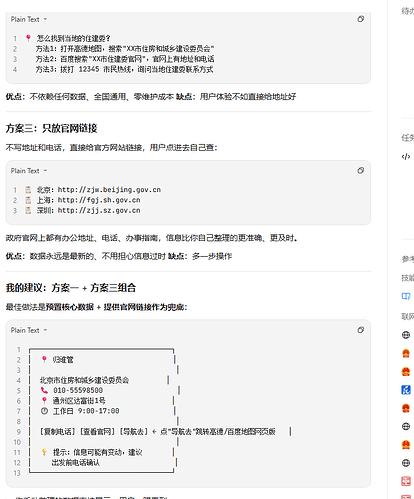Click the blue book icon under 技能

point(406,296)
